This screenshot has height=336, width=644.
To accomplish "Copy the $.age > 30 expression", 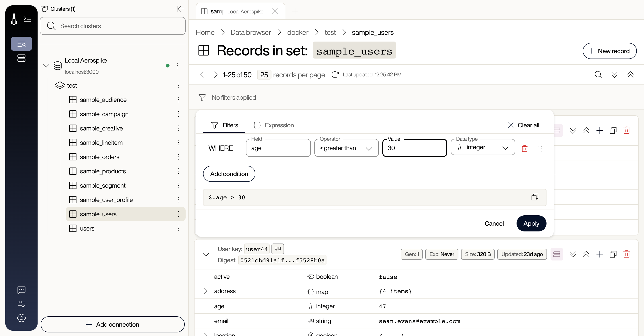I will click(x=535, y=197).
